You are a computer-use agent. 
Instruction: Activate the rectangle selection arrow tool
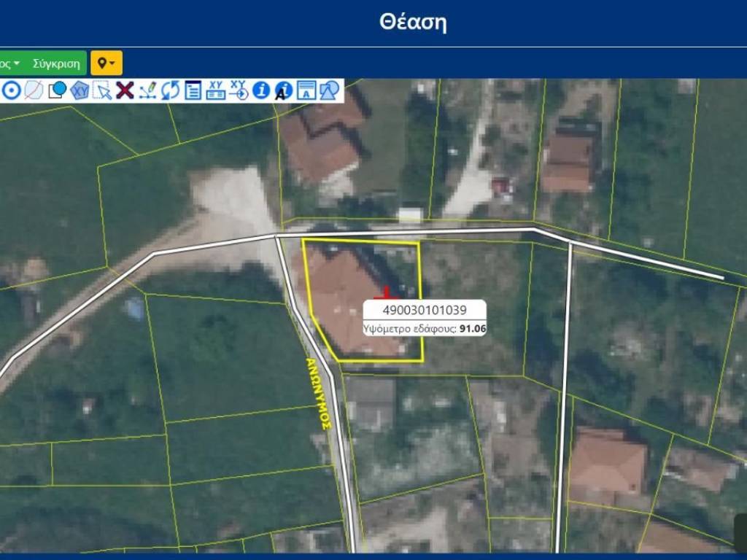coord(102,90)
